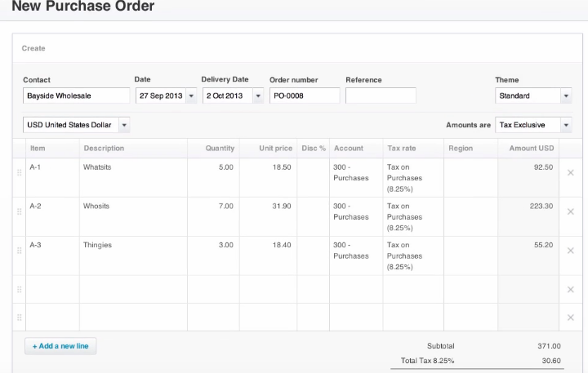Remove the A-1 Whatsits line item
The image size is (588, 373).
pyautogui.click(x=570, y=172)
